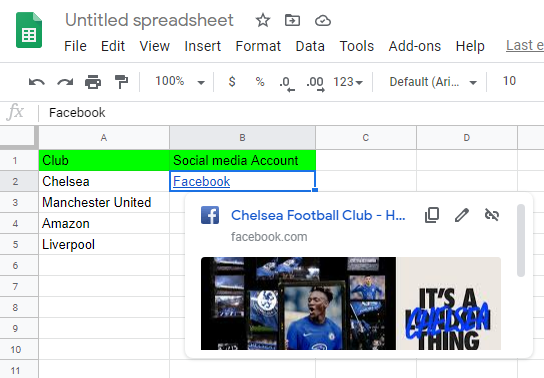Screen dimensions: 544x378
Task: Edit link with the pencil icon
Action: [x=462, y=215]
